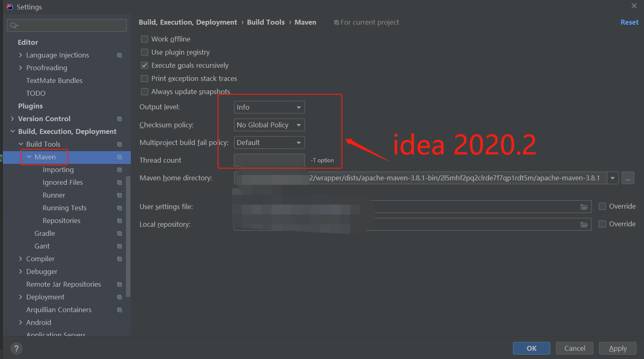Image resolution: width=644 pixels, height=359 pixels.
Task: Click the project-level icon beside Language Injections
Action: 120,55
